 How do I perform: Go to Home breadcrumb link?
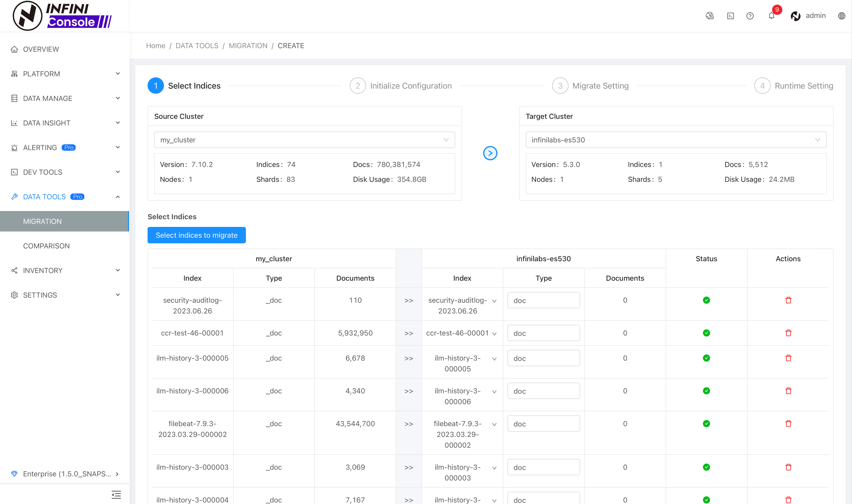click(x=155, y=46)
